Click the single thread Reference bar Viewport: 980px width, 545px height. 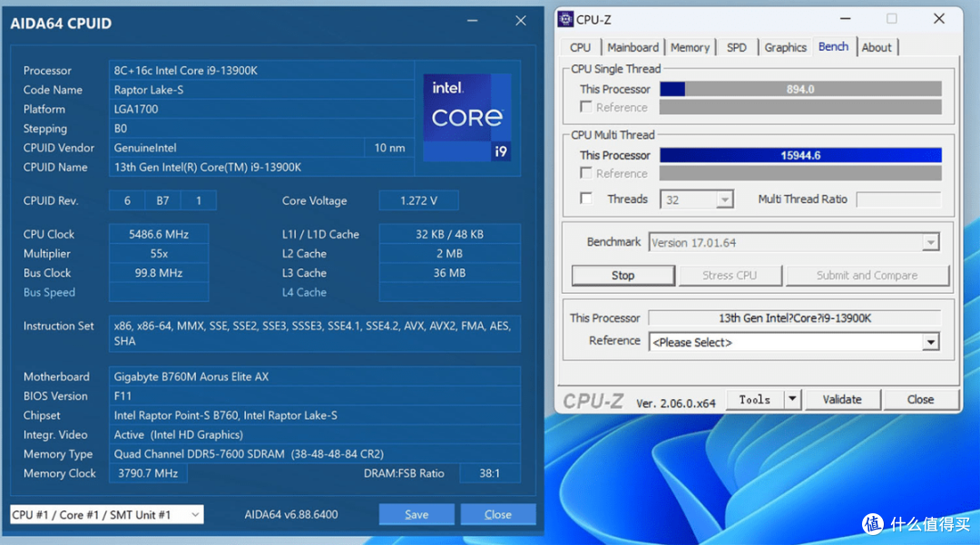pos(800,107)
